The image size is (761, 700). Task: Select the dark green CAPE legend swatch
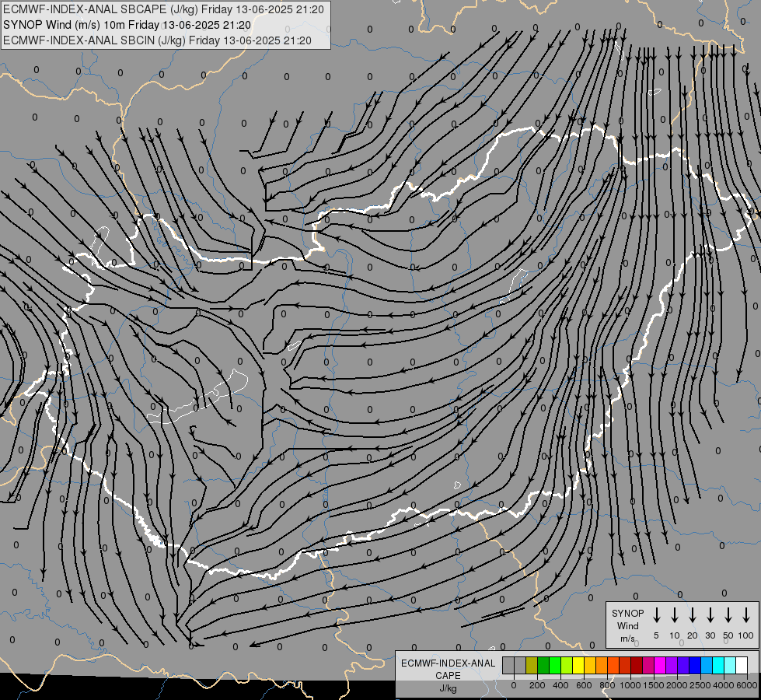pos(543,665)
